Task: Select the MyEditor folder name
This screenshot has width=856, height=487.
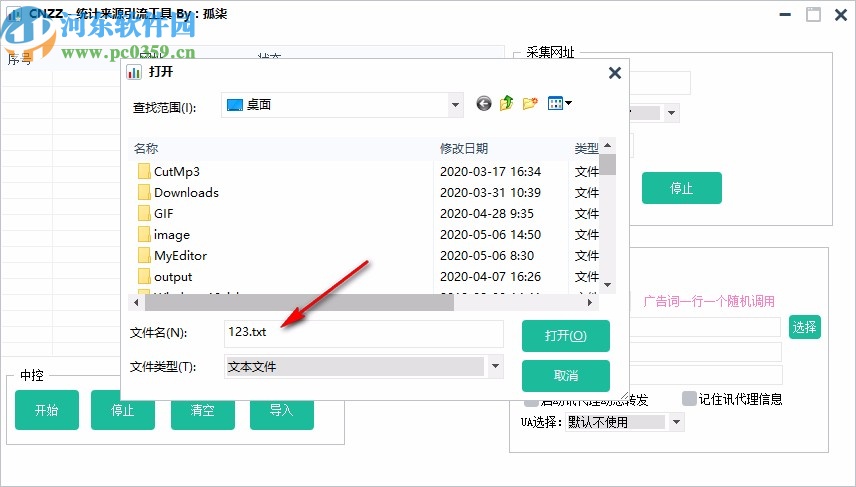Action: pos(181,256)
